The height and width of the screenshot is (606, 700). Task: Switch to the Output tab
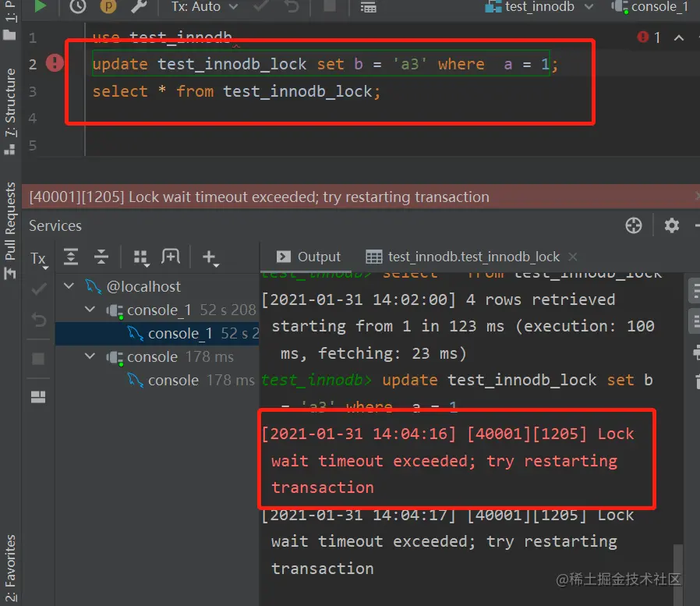coord(309,257)
